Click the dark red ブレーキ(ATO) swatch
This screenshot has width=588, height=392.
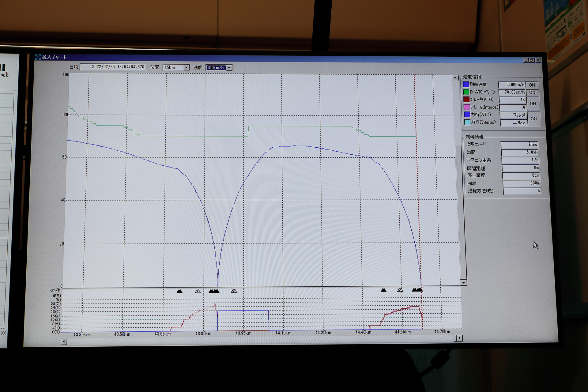(466, 99)
